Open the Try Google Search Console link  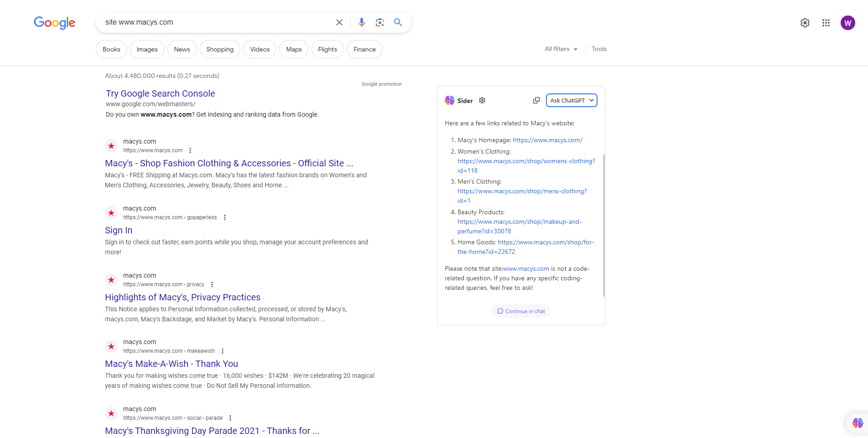click(x=160, y=93)
